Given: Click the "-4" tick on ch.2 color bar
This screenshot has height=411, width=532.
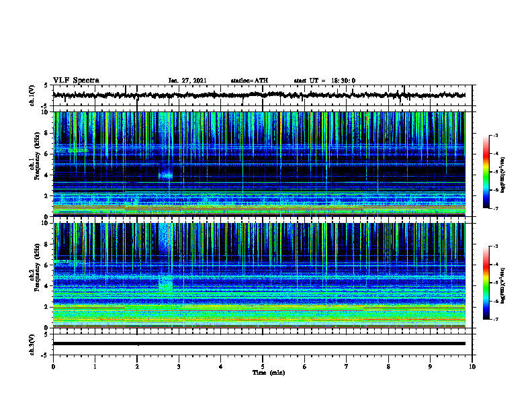Looking at the screenshot, I should click(x=496, y=265).
